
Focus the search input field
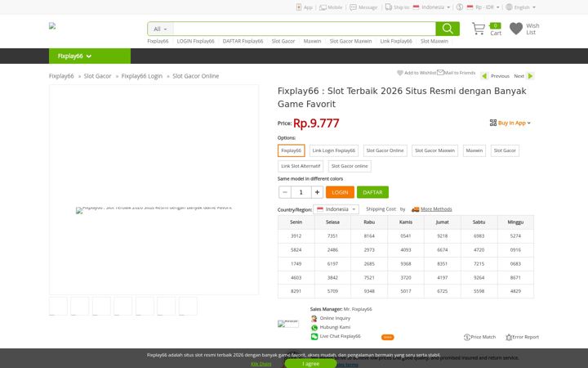(304, 29)
